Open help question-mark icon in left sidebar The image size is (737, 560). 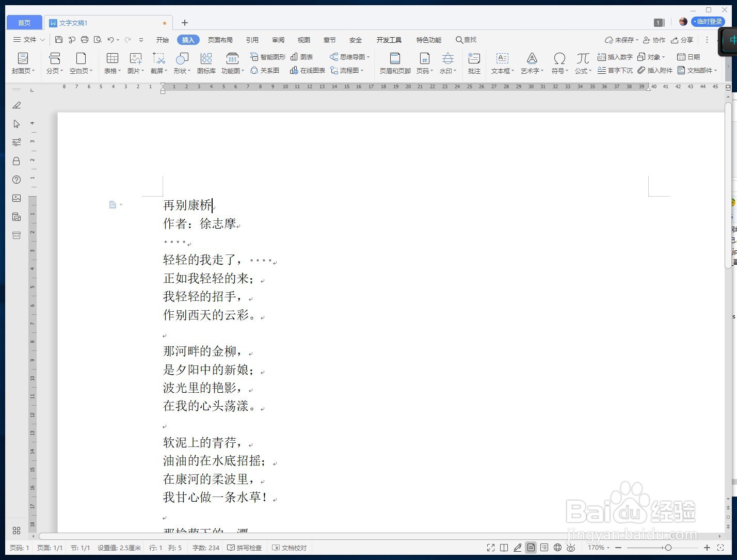click(17, 180)
